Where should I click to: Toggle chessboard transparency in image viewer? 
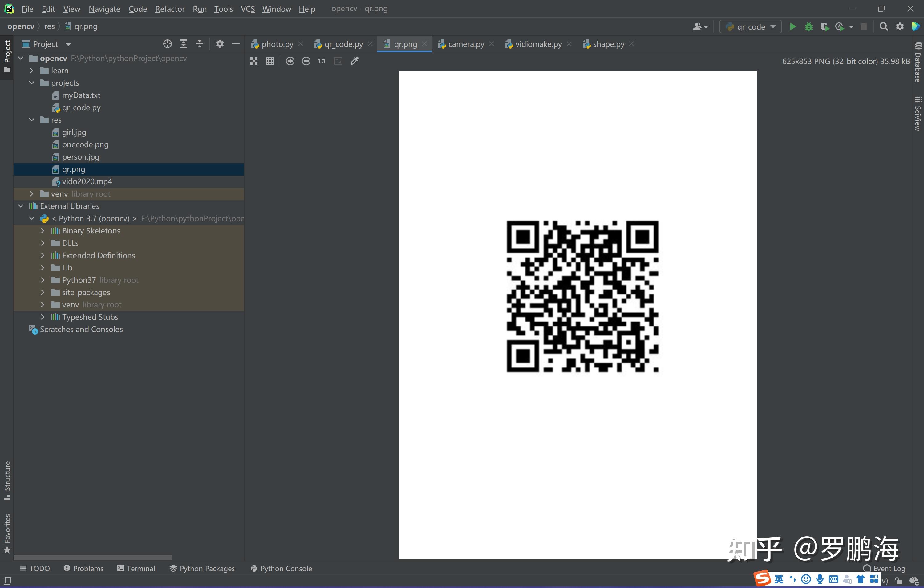[x=254, y=61]
